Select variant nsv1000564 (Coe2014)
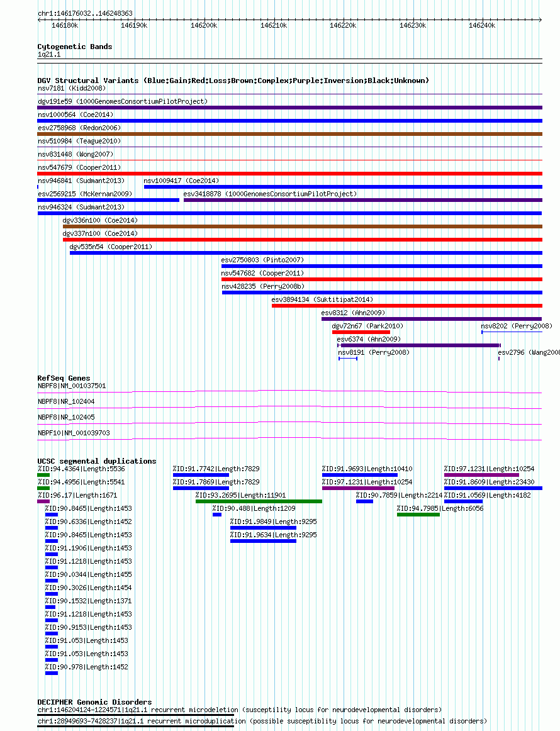560x731 pixels. pos(76,114)
